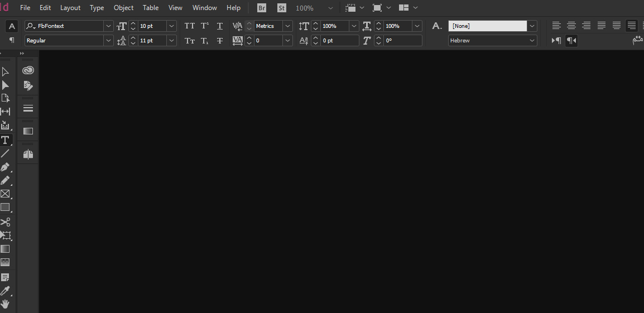
Task: Open the Layout menu
Action: (x=70, y=8)
